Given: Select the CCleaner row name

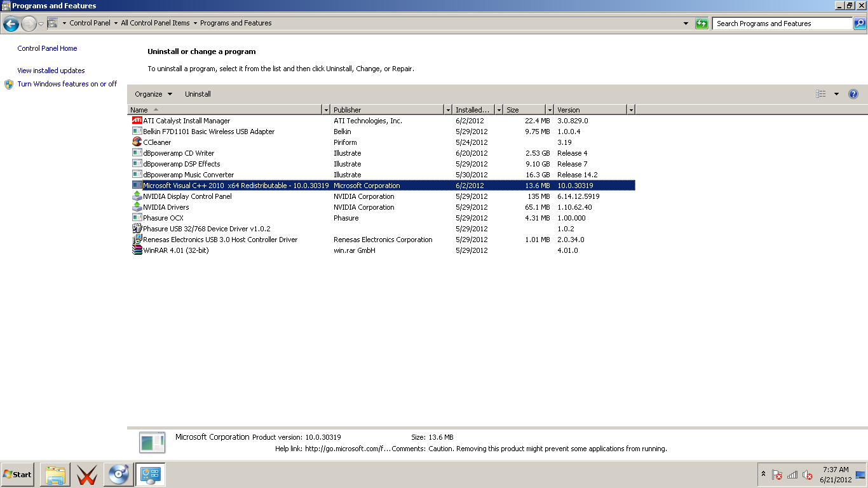Looking at the screenshot, I should click(157, 142).
